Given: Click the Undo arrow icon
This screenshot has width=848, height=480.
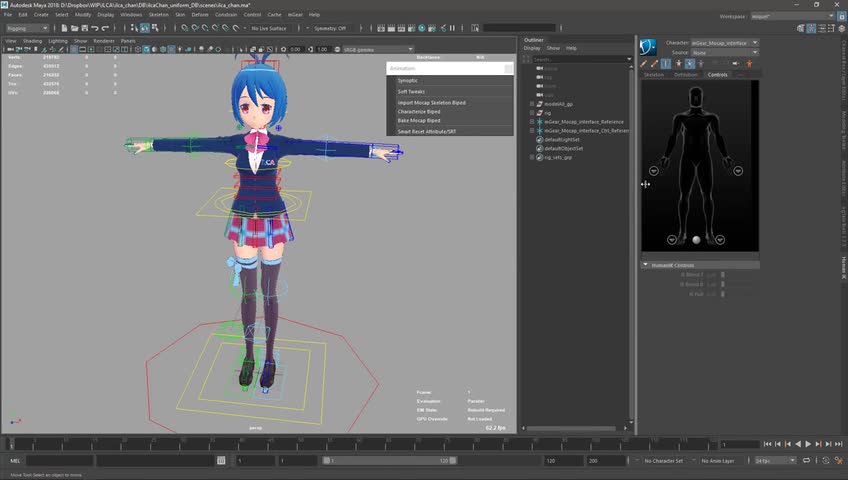Looking at the screenshot, I should click(x=95, y=28).
